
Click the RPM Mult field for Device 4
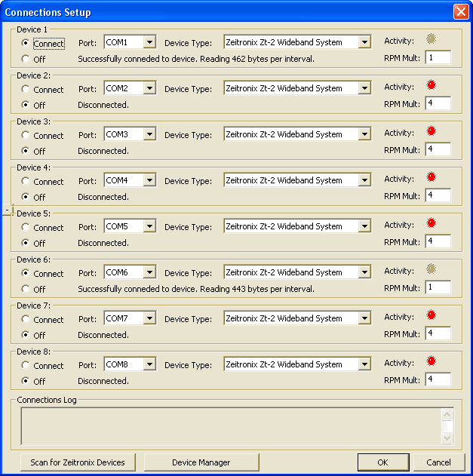pyautogui.click(x=438, y=195)
